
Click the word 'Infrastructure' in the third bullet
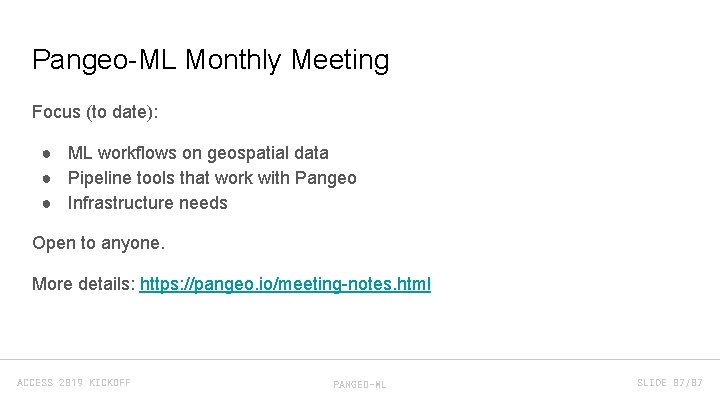pyautogui.click(x=121, y=203)
